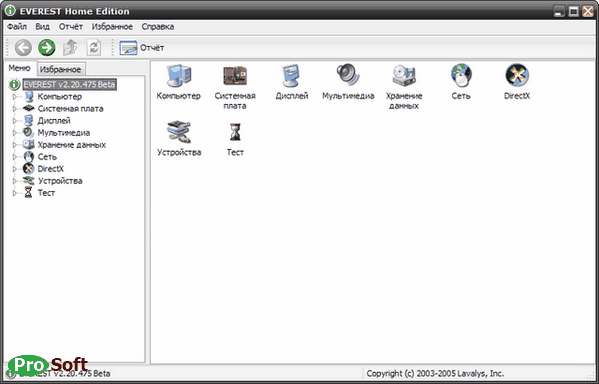The width and height of the screenshot is (599, 384).
Task: Click the EVEREST icon in the title bar
Action: (x=10, y=11)
